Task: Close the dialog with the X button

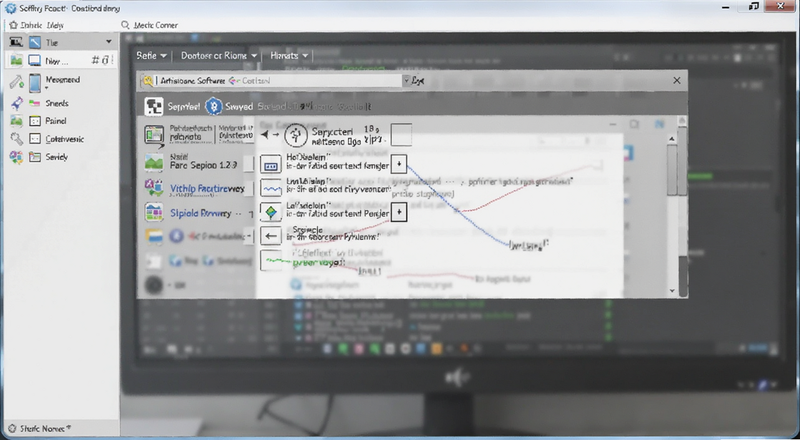Action: pos(677,81)
